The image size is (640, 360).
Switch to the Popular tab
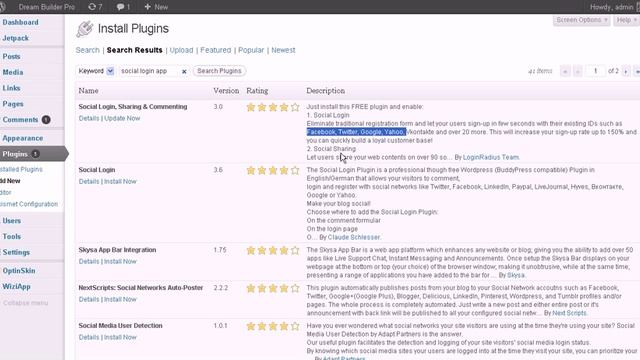pyautogui.click(x=251, y=50)
